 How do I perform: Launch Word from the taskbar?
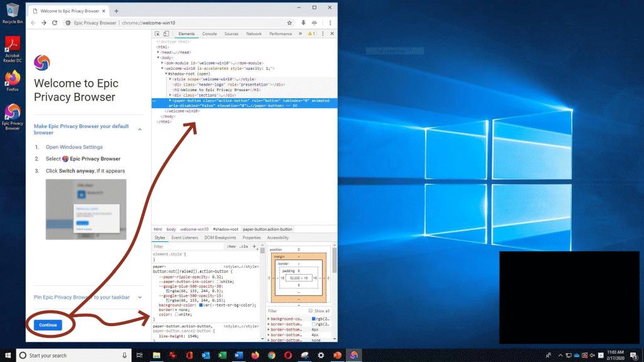pos(238,356)
